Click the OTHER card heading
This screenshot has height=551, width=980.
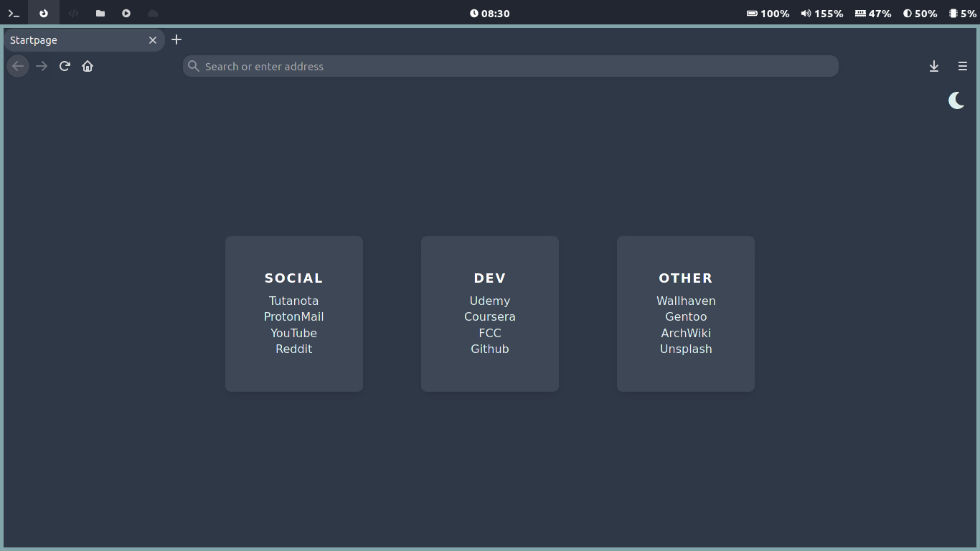686,278
